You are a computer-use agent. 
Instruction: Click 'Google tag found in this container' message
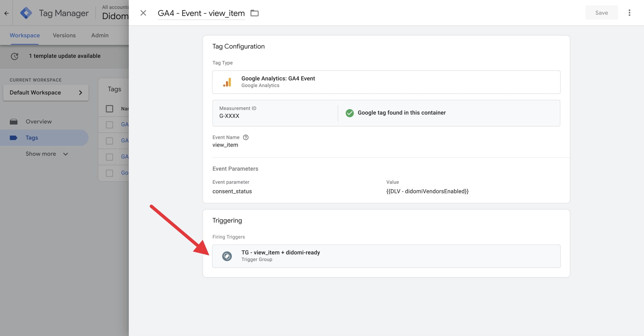pos(402,113)
